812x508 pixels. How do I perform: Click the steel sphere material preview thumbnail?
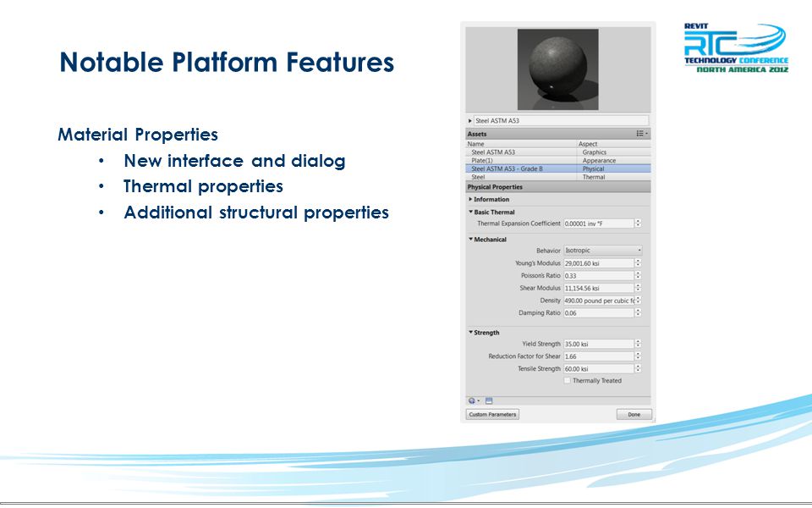[x=558, y=69]
